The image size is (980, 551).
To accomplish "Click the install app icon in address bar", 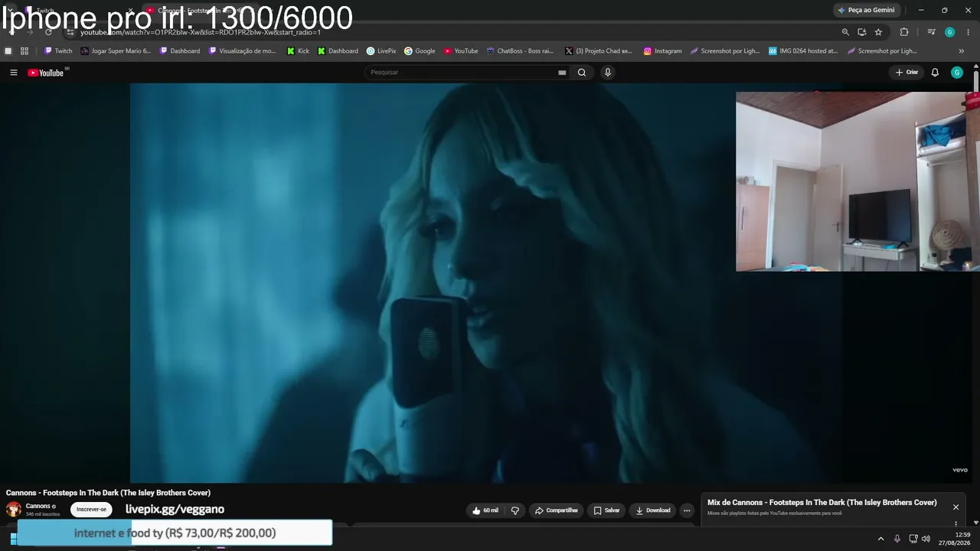I will pyautogui.click(x=861, y=32).
